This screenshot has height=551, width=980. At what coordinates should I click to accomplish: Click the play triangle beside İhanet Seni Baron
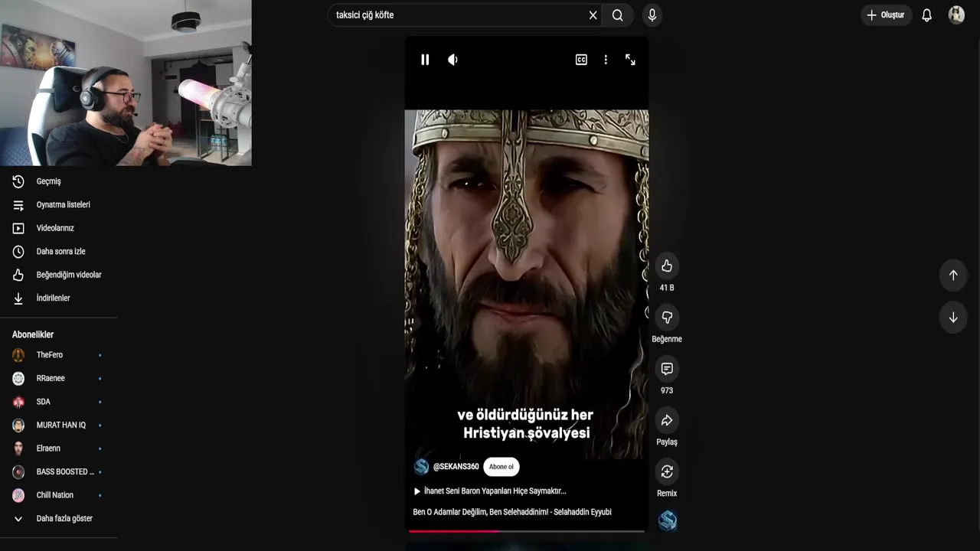pos(417,491)
